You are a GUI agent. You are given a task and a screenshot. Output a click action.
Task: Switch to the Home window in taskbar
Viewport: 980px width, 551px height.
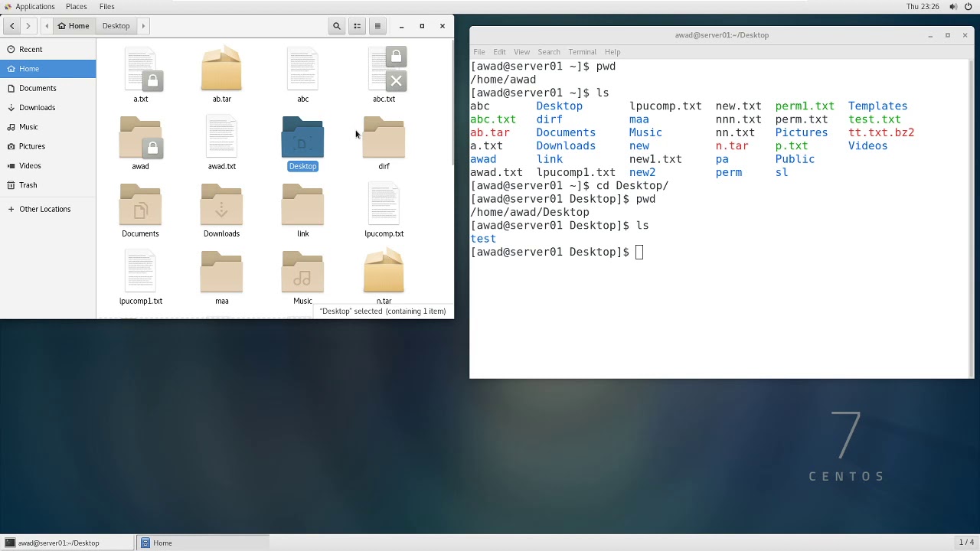[x=203, y=543]
